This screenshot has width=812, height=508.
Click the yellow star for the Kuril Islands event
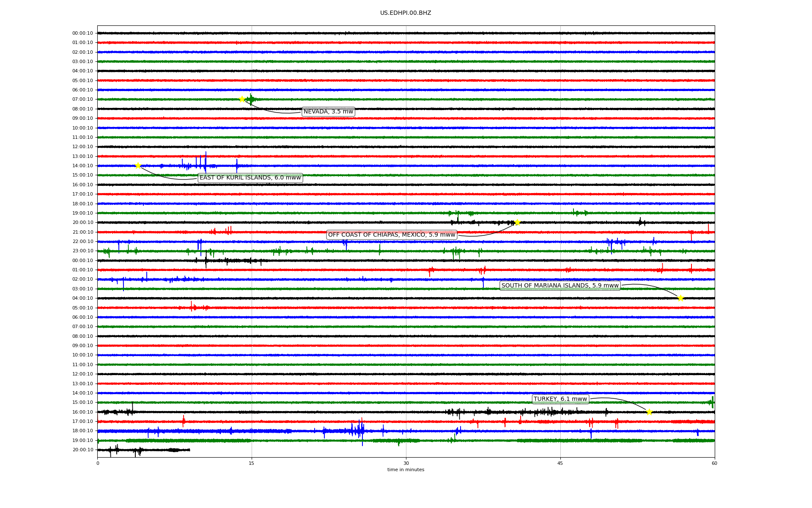tap(138, 166)
